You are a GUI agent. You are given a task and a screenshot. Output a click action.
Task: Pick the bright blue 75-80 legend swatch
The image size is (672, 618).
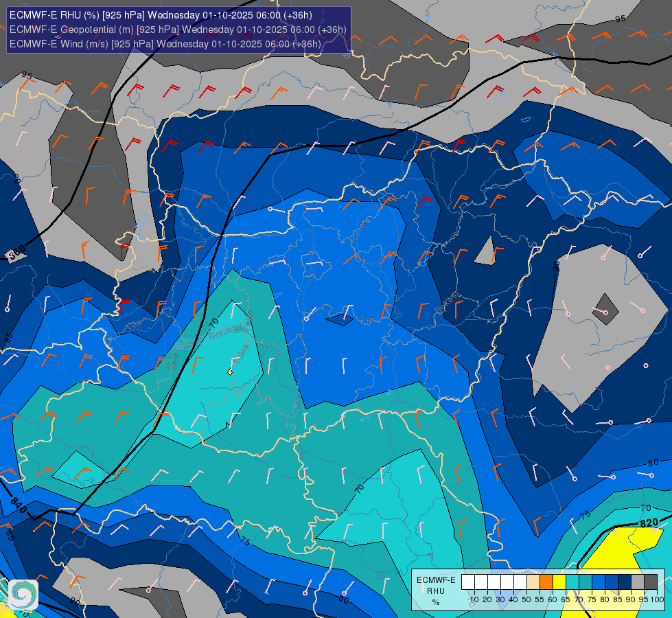coord(599,582)
